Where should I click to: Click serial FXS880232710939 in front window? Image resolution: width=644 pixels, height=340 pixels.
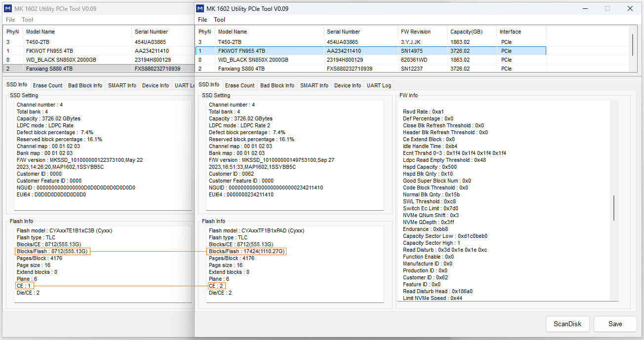[350, 69]
